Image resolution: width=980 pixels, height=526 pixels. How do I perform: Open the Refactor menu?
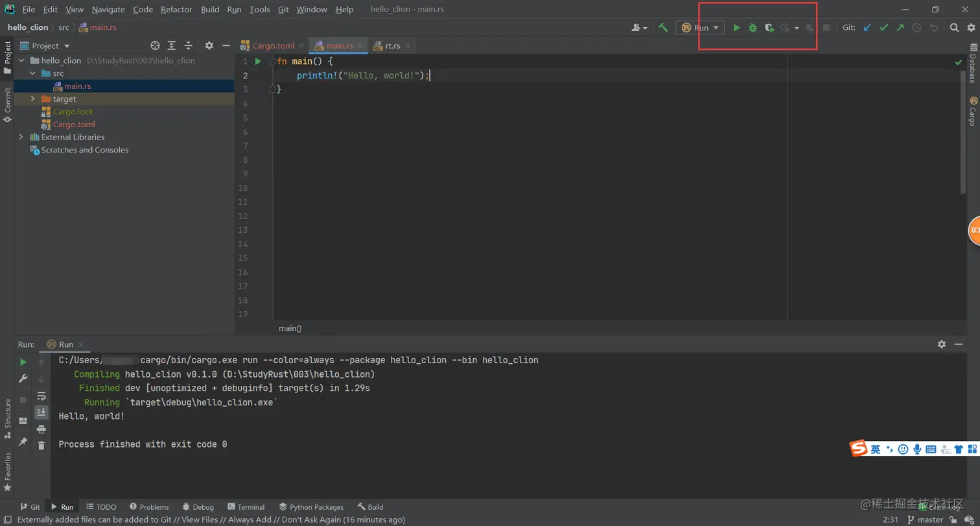point(176,9)
